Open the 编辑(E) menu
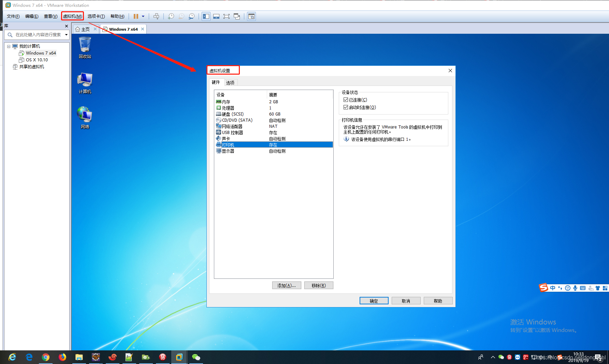Screen dimensions: 609x364 pos(32,16)
